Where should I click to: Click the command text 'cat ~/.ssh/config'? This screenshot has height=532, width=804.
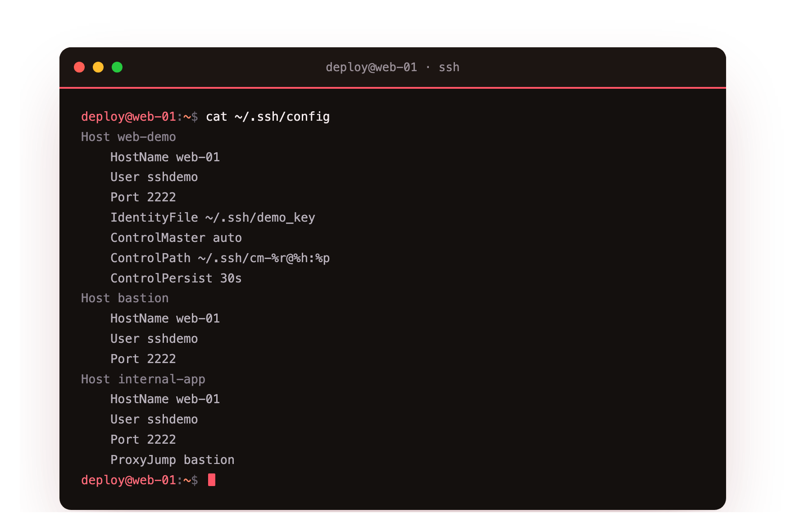pyautogui.click(x=268, y=117)
